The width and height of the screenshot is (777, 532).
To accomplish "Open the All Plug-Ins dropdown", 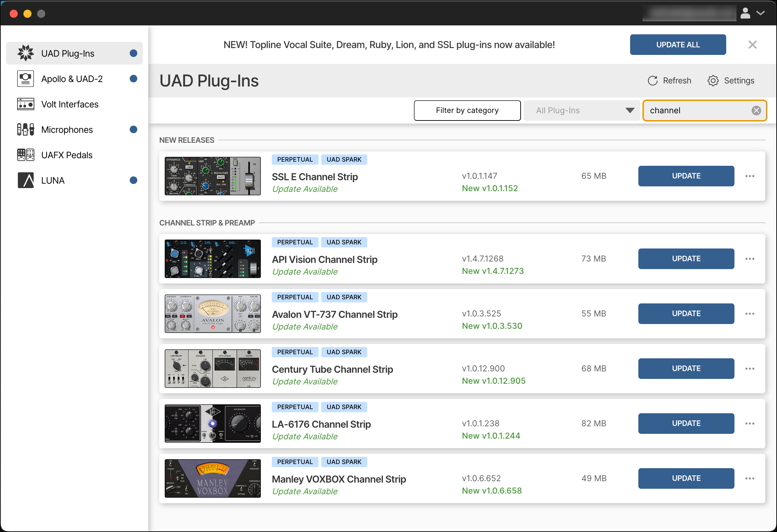I will (x=582, y=111).
